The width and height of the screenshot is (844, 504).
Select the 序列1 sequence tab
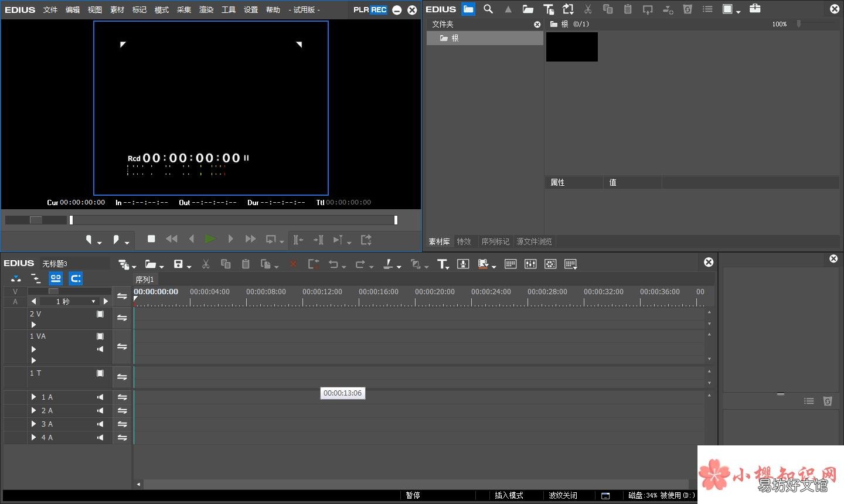click(x=145, y=280)
